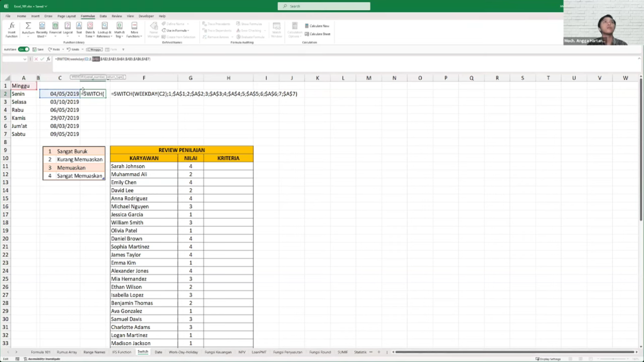Image resolution: width=644 pixels, height=362 pixels.
Task: Open the Name Manager
Action: coord(153,30)
